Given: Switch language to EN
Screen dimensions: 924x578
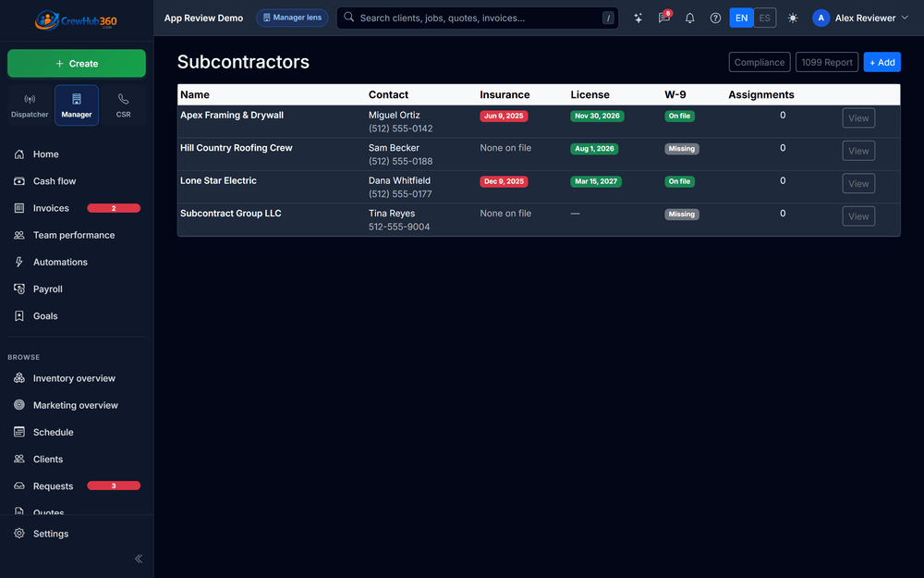Looking at the screenshot, I should (x=741, y=18).
